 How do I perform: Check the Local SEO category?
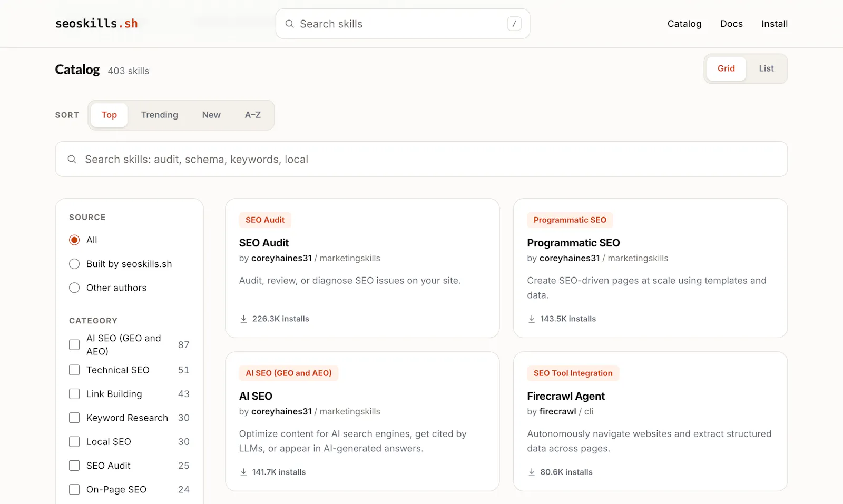[74, 442]
